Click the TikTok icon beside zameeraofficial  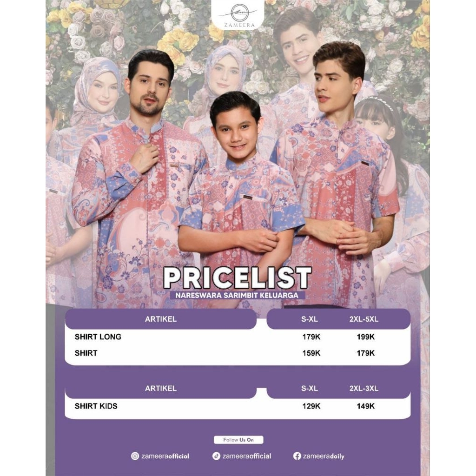pyautogui.click(x=216, y=456)
